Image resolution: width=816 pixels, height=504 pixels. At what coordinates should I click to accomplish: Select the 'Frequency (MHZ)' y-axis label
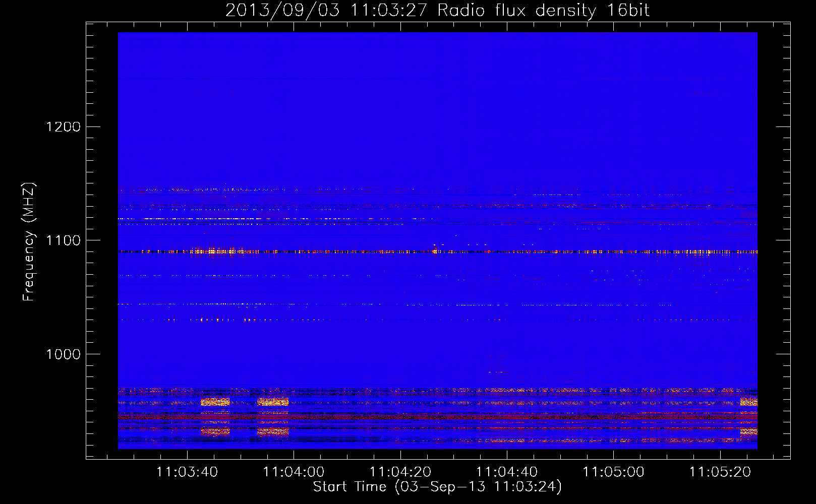pyautogui.click(x=29, y=242)
